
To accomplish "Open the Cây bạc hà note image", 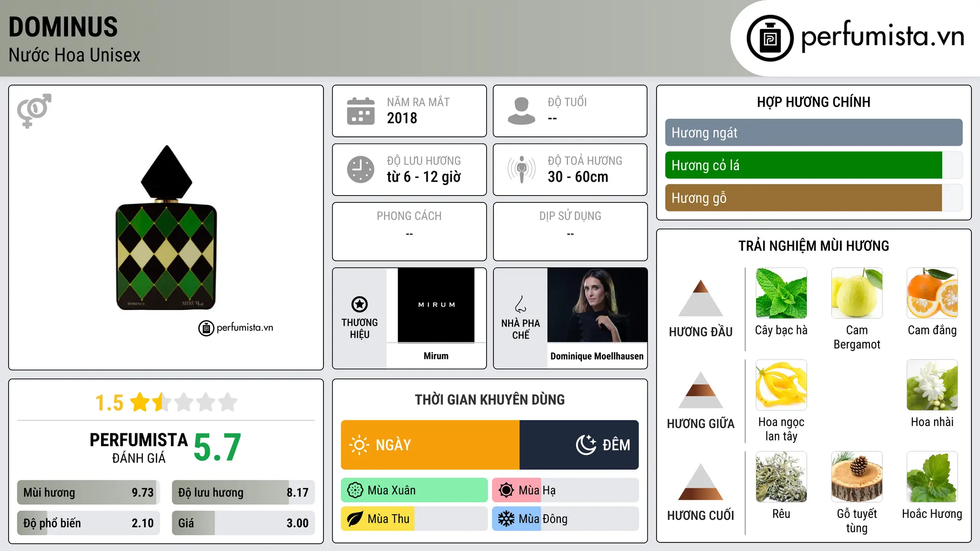I will point(781,293).
